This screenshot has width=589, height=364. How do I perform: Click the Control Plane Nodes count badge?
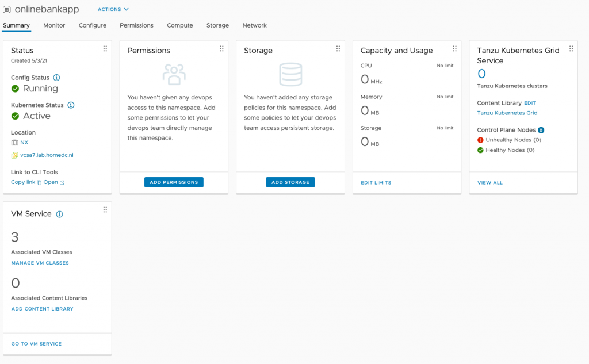541,130
